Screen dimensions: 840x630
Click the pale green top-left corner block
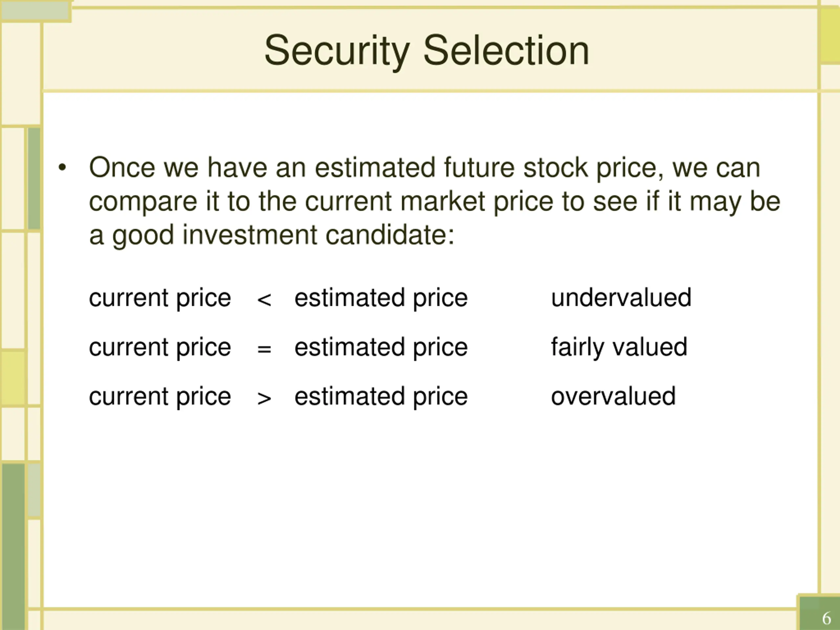pos(35,11)
